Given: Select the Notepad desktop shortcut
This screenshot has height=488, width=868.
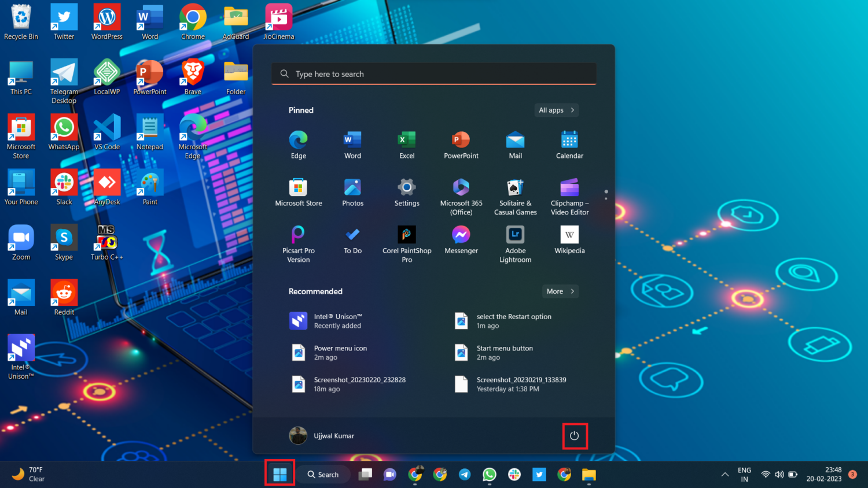Looking at the screenshot, I should click(x=150, y=132).
